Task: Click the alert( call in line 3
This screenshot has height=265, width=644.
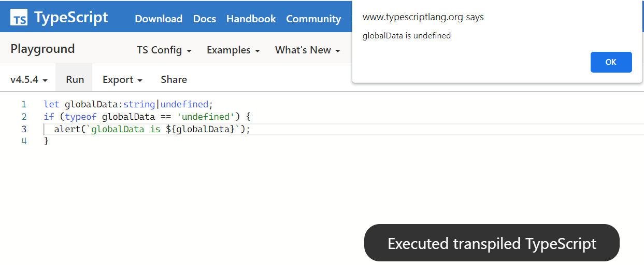Action: [x=70, y=129]
